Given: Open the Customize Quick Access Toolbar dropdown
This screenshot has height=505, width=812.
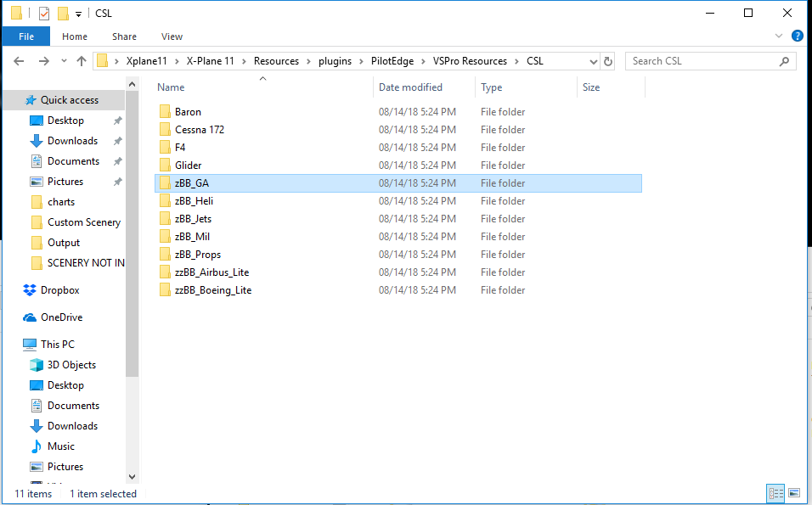Looking at the screenshot, I should pos(79,14).
